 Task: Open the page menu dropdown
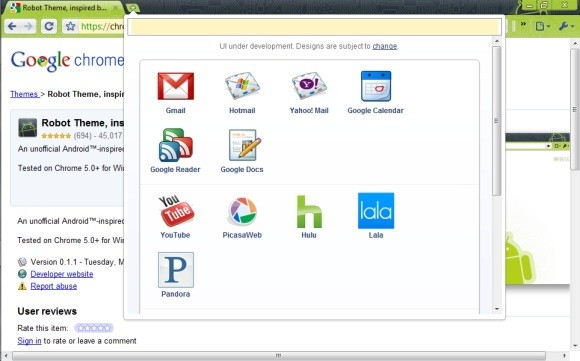[543, 26]
